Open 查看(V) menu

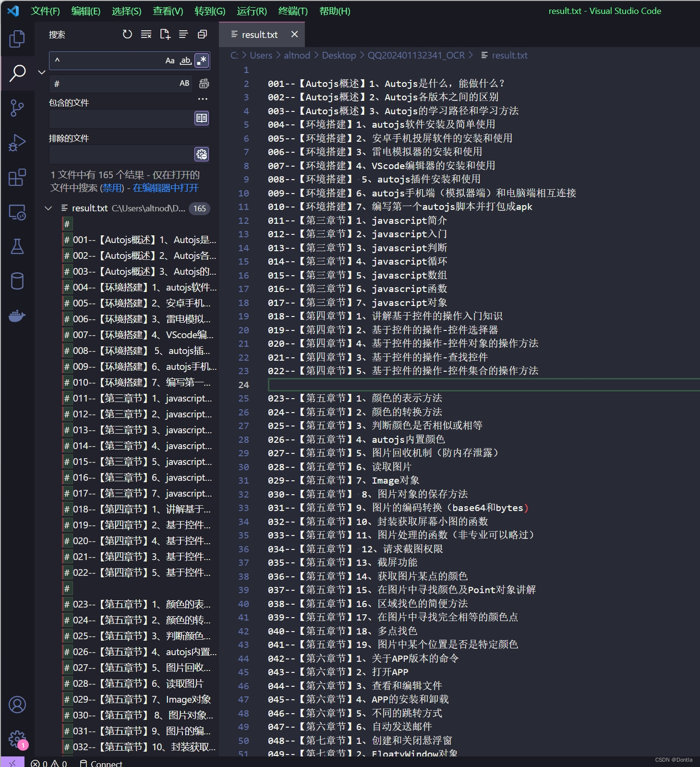tap(168, 11)
